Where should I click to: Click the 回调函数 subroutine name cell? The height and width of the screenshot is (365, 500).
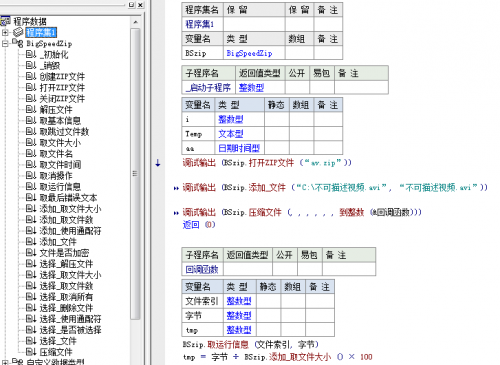[x=202, y=269]
